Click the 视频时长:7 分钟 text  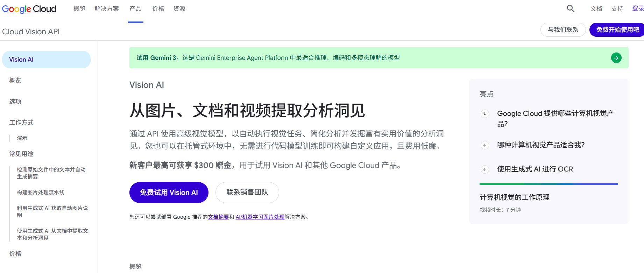pyautogui.click(x=500, y=210)
